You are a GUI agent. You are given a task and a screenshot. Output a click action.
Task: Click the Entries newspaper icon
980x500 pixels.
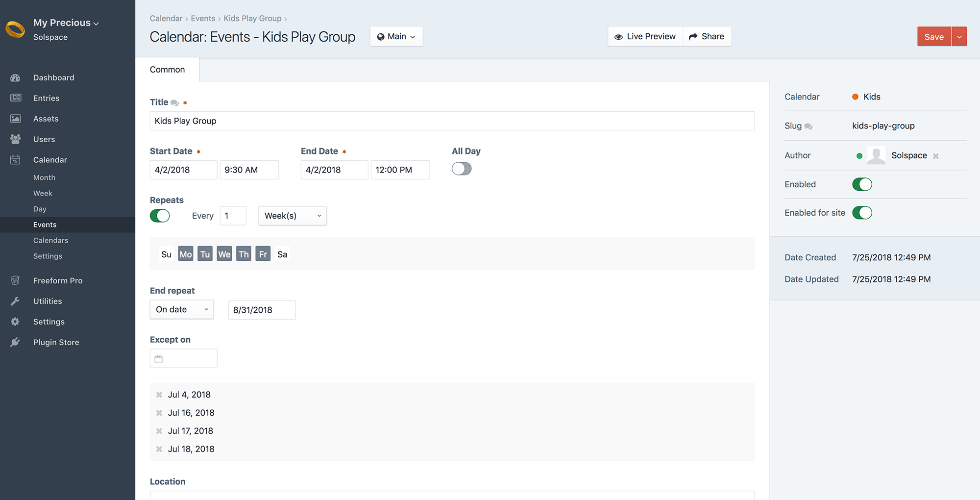click(16, 98)
